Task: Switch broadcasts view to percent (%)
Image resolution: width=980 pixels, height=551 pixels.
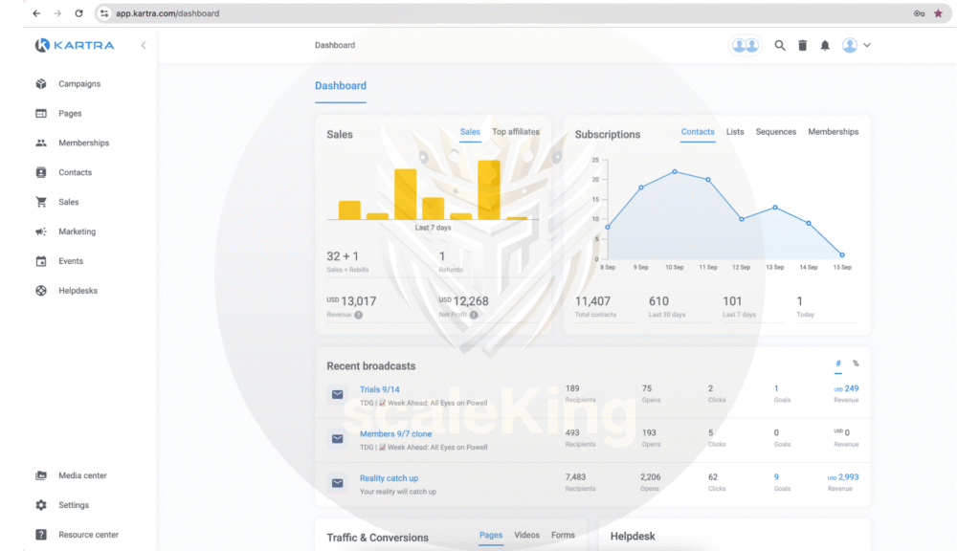Action: click(856, 364)
